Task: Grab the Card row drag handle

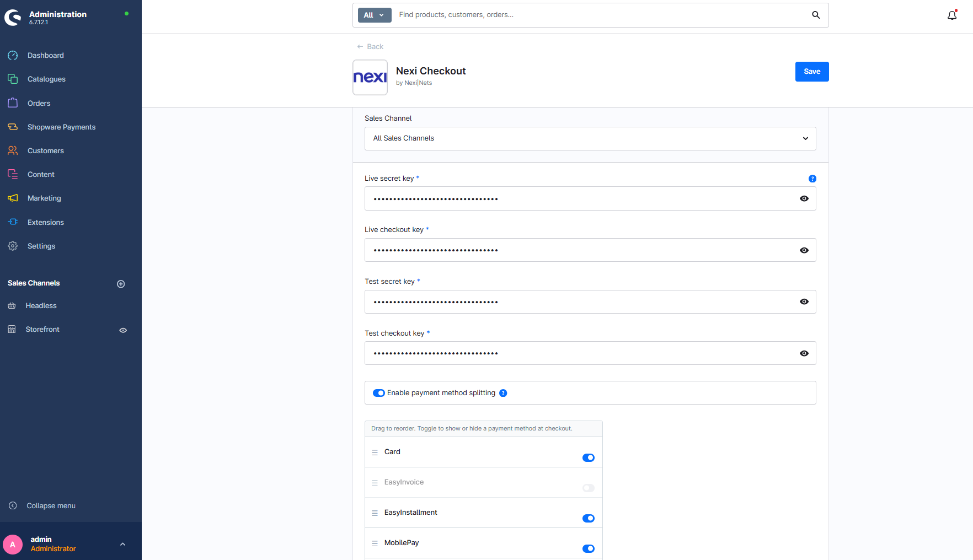Action: [x=375, y=452]
